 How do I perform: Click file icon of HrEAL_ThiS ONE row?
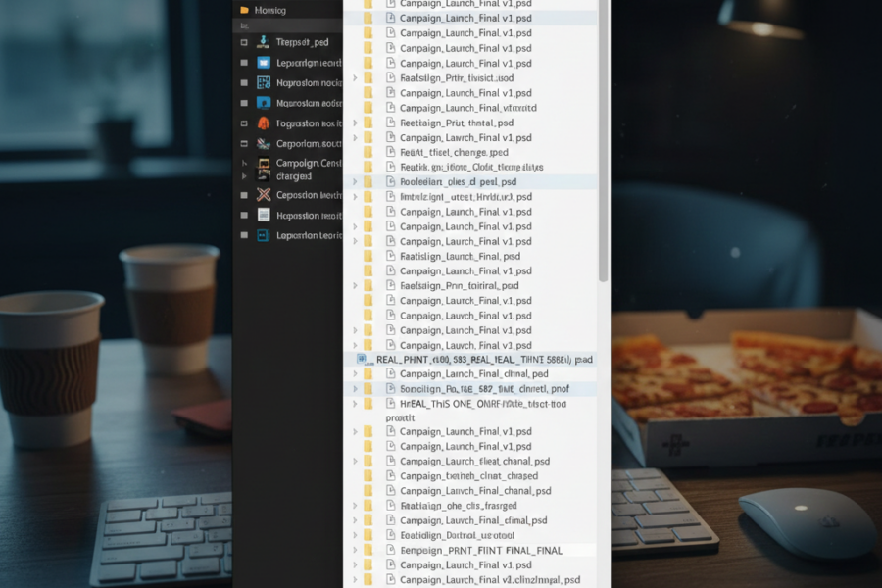[390, 404]
